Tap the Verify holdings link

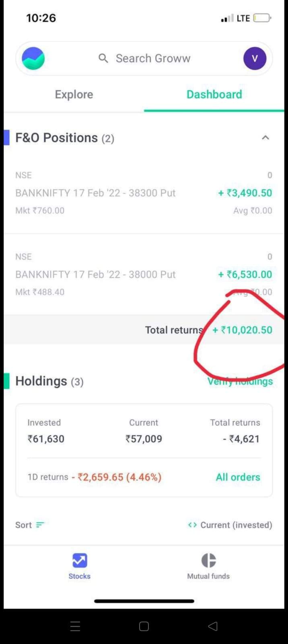tap(240, 381)
